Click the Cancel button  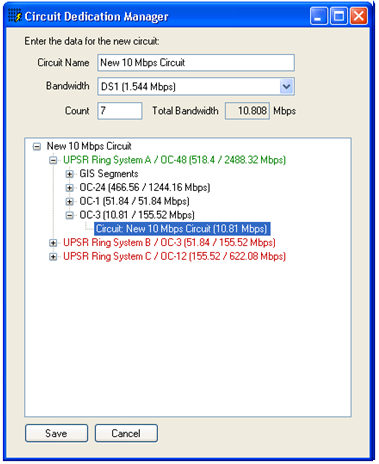[126, 433]
